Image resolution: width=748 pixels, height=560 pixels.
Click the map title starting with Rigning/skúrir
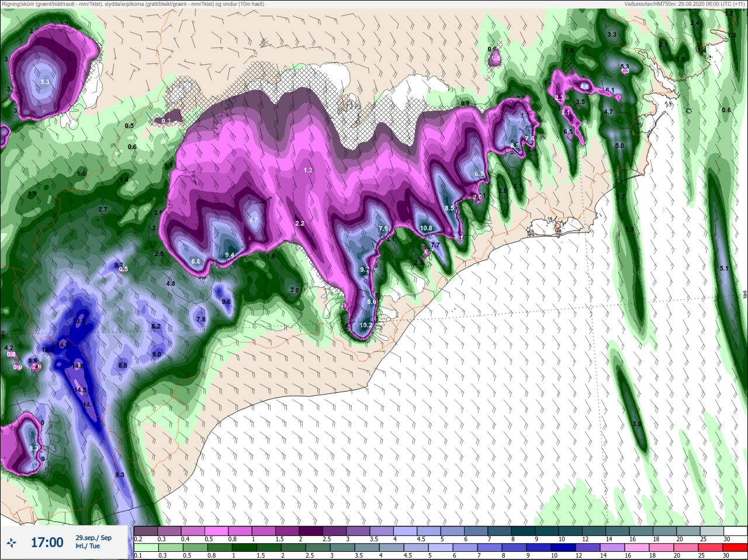point(133,4)
